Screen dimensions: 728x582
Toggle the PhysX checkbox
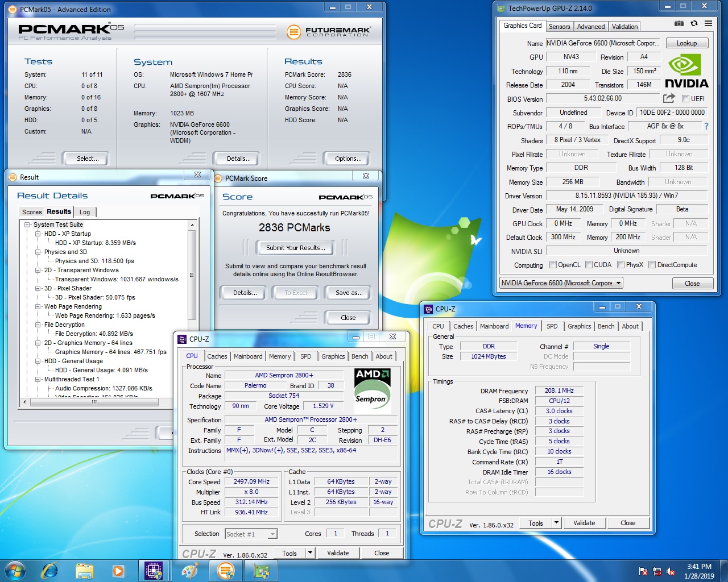click(621, 265)
